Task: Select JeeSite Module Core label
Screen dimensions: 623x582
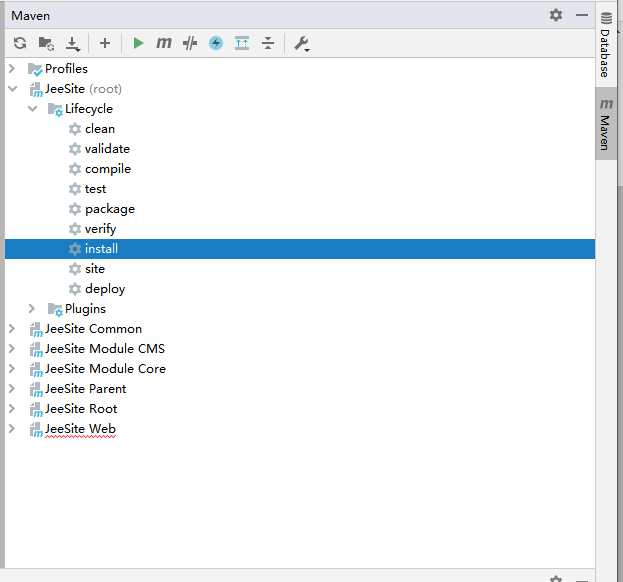Action: coord(105,369)
